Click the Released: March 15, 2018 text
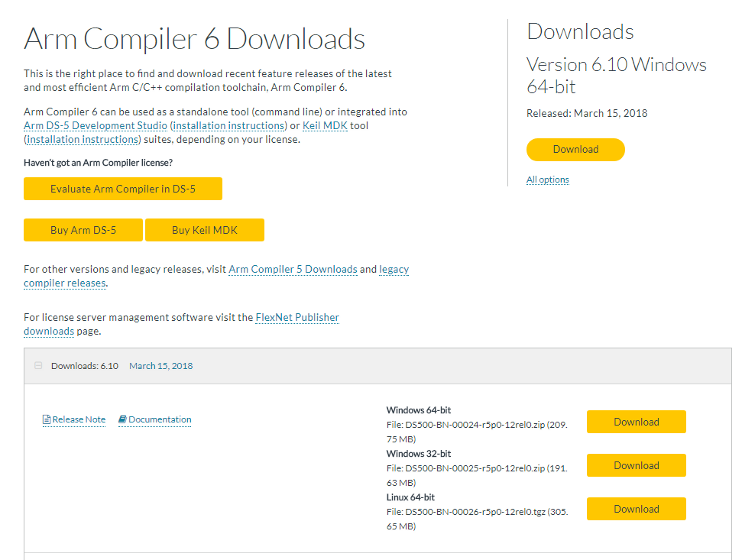742x560 pixels. tap(587, 114)
